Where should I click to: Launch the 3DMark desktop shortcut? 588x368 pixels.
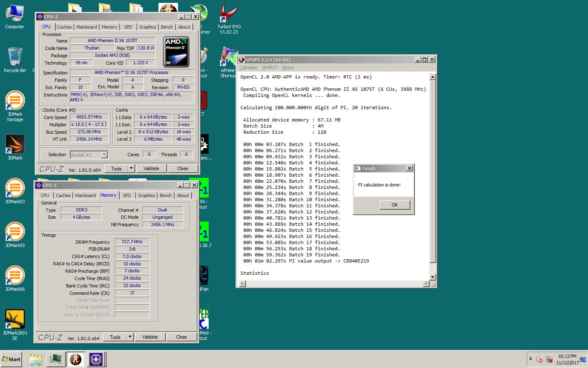(x=15, y=147)
